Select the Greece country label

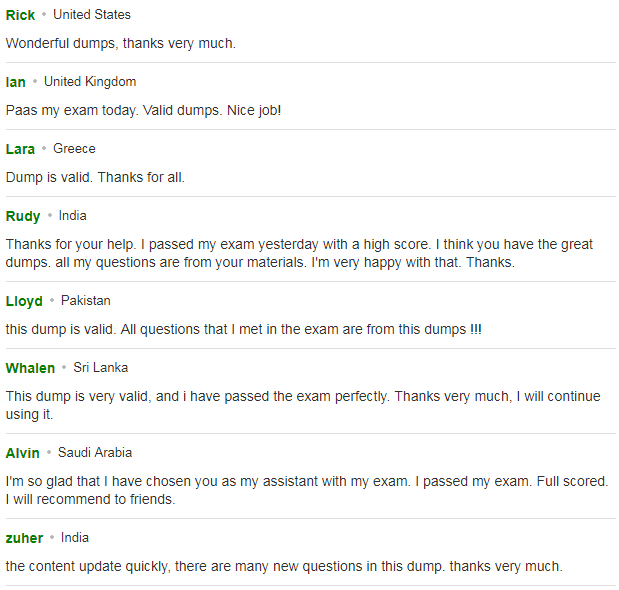pos(74,149)
